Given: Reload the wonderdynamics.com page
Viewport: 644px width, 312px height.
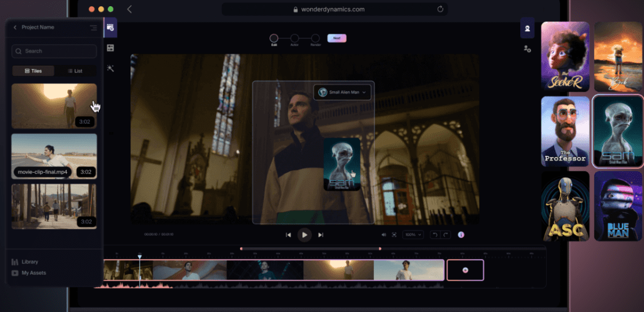Looking at the screenshot, I should click(x=440, y=9).
